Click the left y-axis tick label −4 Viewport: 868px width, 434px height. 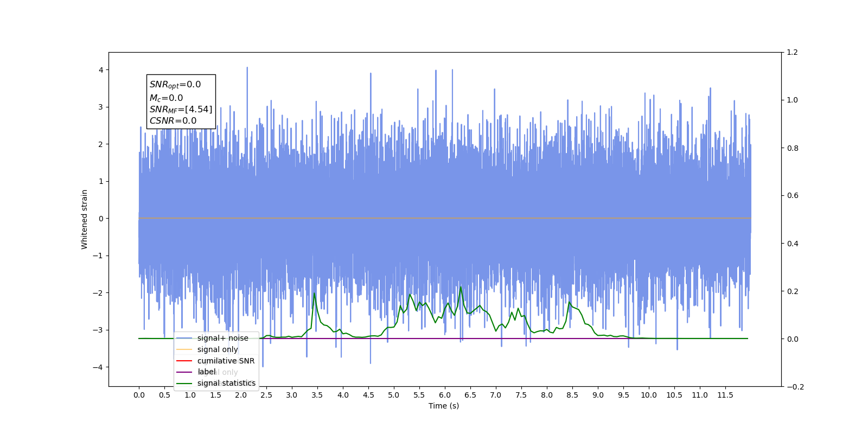(98, 367)
